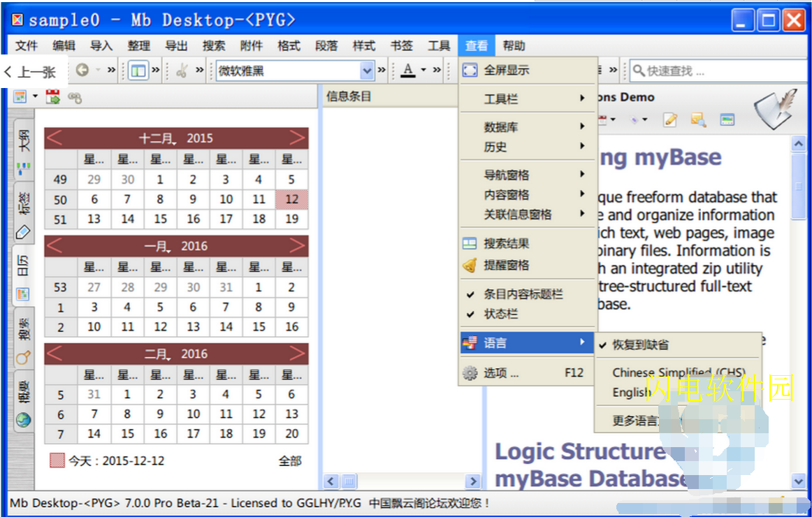Choose Chinese Simplified (CHS) language
Viewport: 812px width, 517px height.
click(679, 372)
